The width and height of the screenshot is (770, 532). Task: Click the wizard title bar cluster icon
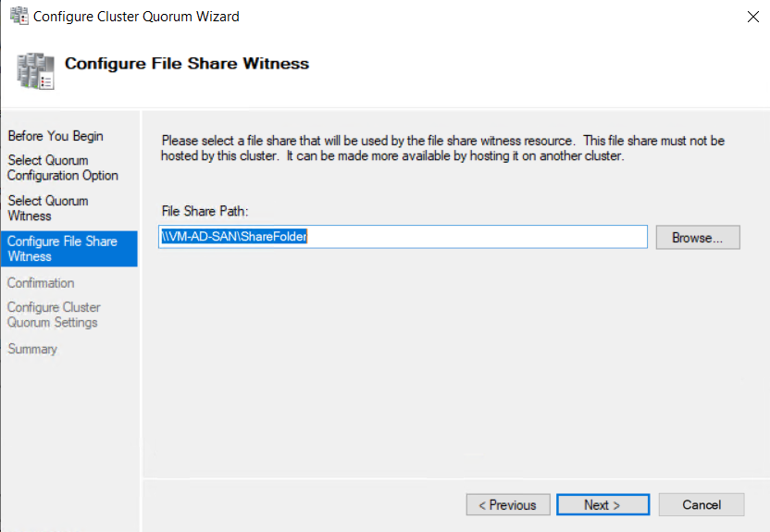19,17
